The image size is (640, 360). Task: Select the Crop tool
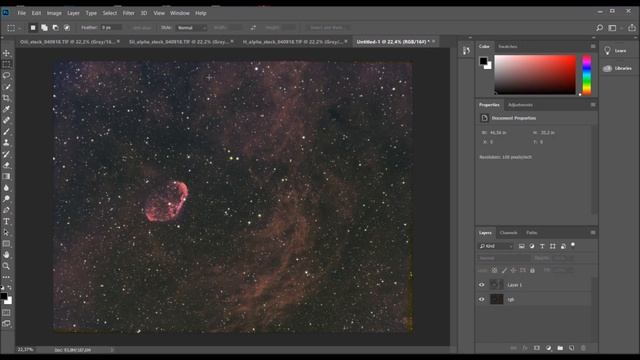7,98
